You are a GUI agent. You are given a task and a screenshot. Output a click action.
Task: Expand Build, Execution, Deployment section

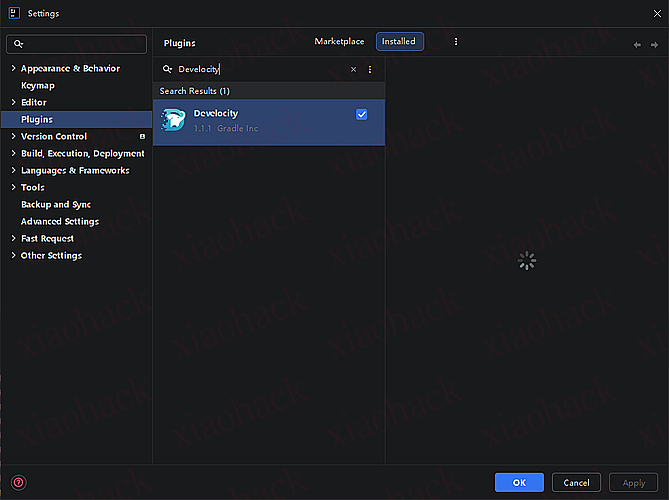coord(13,154)
